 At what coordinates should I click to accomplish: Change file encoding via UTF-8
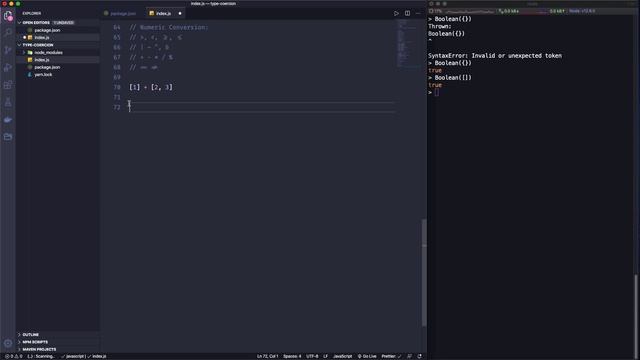pos(312,356)
